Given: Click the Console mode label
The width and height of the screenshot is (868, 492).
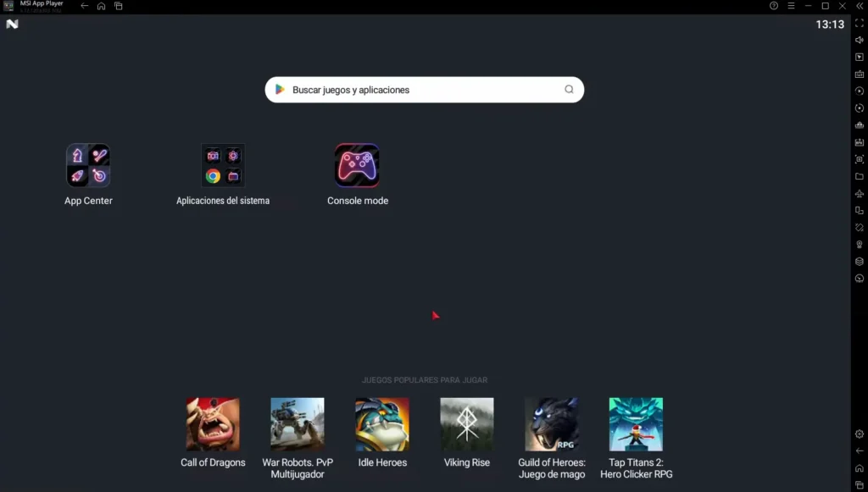Looking at the screenshot, I should point(358,201).
